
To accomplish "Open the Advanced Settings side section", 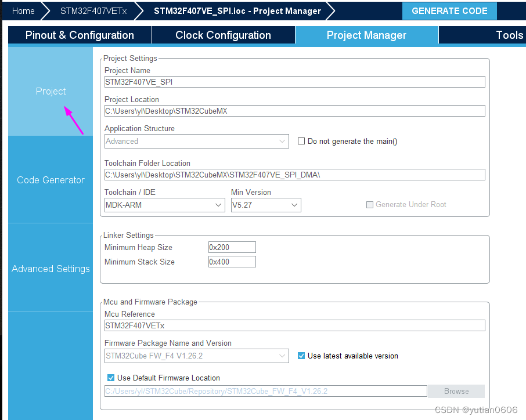I will coord(51,269).
